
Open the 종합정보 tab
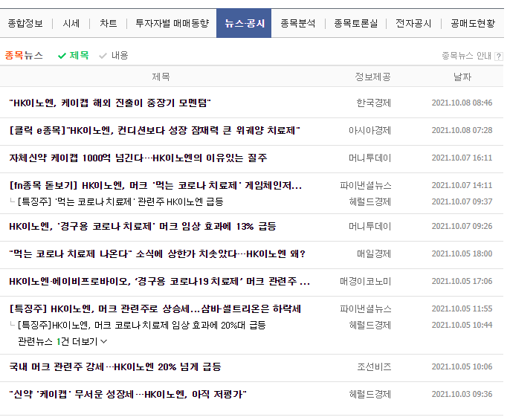coord(25,24)
